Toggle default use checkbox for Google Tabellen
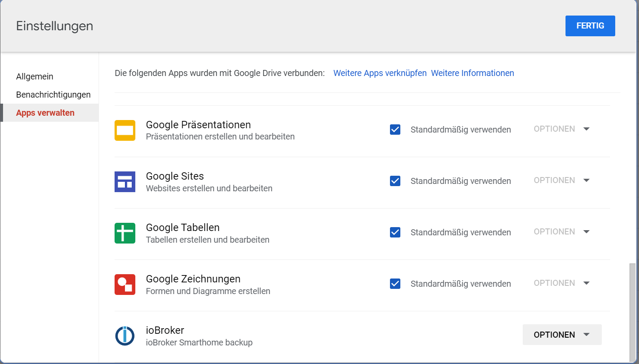Viewport: 639px width, 364px height. 395,232
